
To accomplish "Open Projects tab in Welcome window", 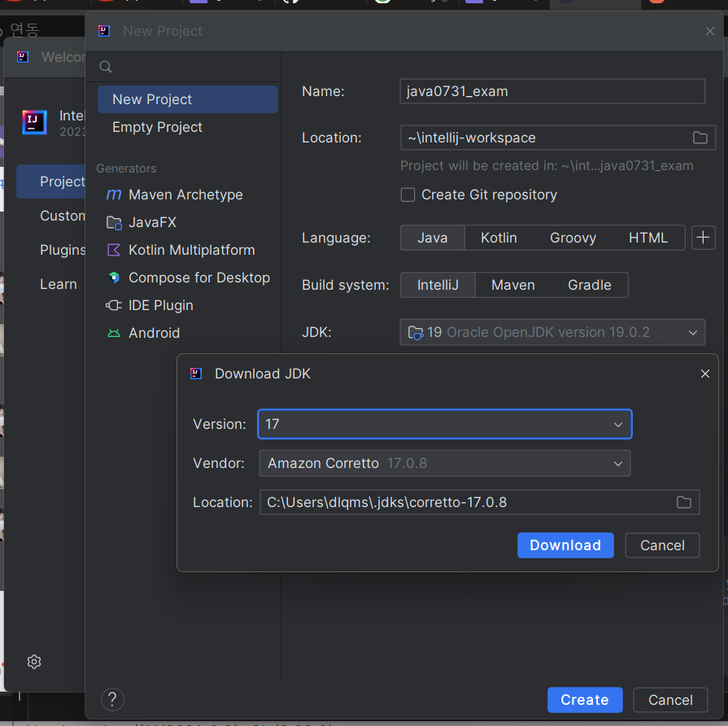I will tap(51, 181).
